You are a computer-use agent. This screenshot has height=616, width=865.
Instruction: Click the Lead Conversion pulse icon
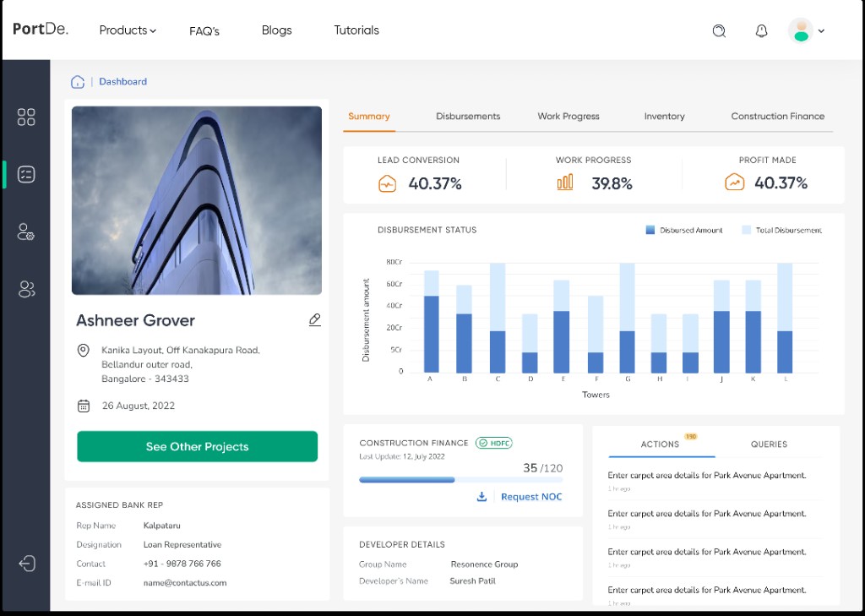[x=387, y=183]
